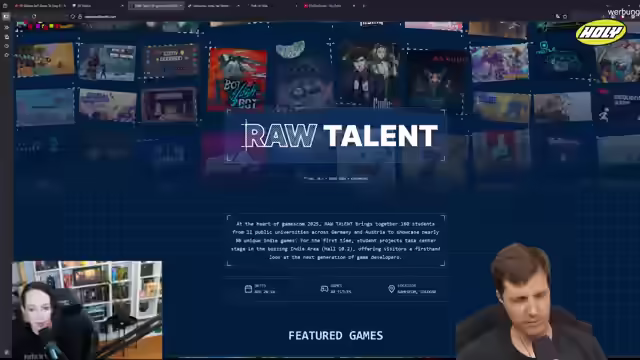
Task: Click the calendar date icon
Action: click(x=248, y=289)
